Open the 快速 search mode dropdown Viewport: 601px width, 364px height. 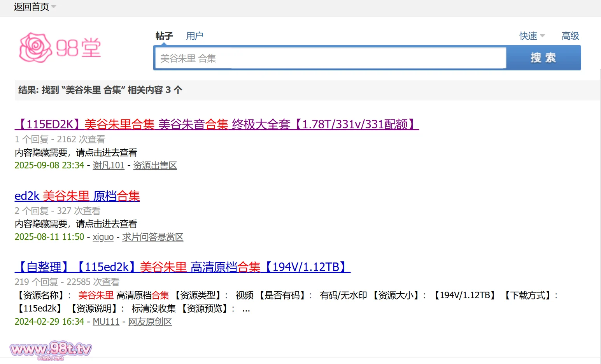(x=542, y=36)
